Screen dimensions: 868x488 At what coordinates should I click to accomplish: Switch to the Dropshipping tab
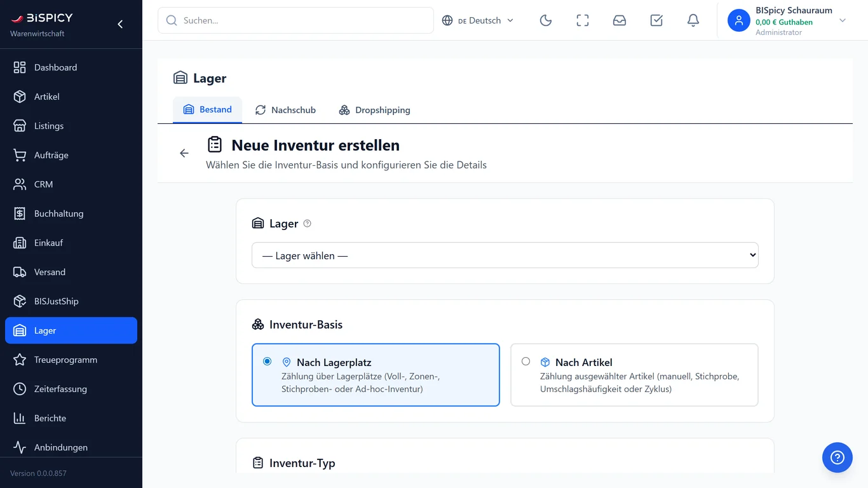(x=374, y=110)
